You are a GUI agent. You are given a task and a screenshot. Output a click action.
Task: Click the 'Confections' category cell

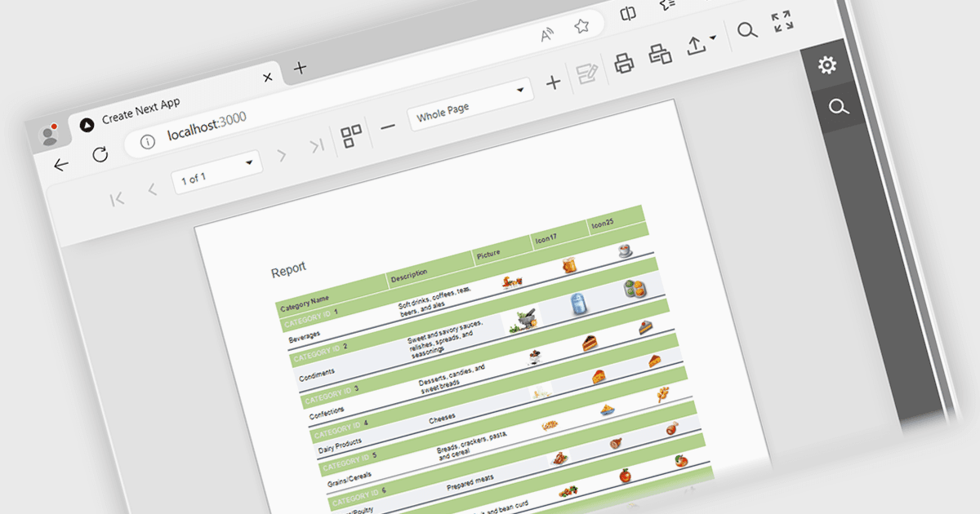[326, 412]
